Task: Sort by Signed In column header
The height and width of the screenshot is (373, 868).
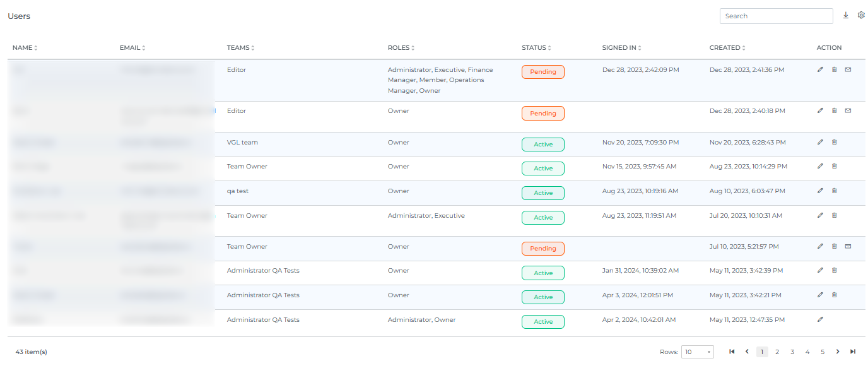Action: 621,48
